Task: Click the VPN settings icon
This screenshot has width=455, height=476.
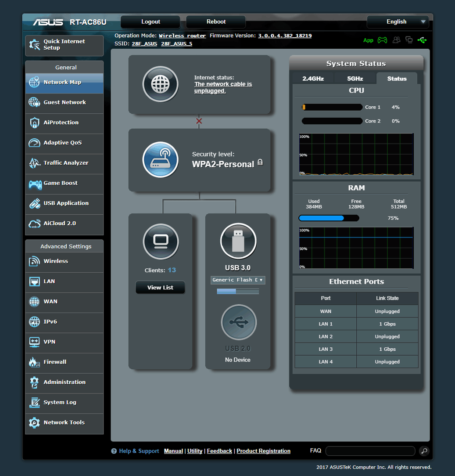Action: pos(34,342)
